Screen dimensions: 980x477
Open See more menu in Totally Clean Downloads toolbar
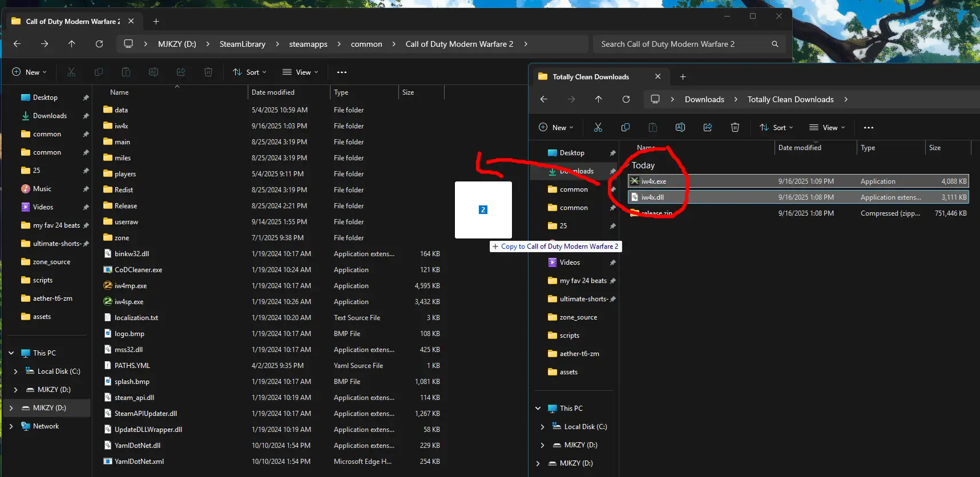coord(869,127)
